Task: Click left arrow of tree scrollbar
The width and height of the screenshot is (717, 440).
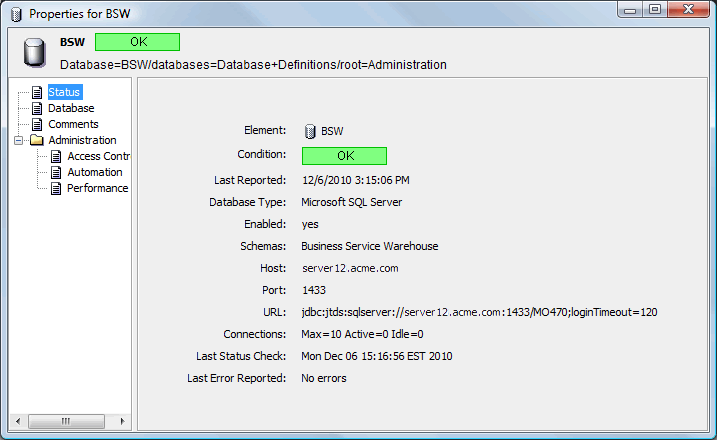Action: 18,421
